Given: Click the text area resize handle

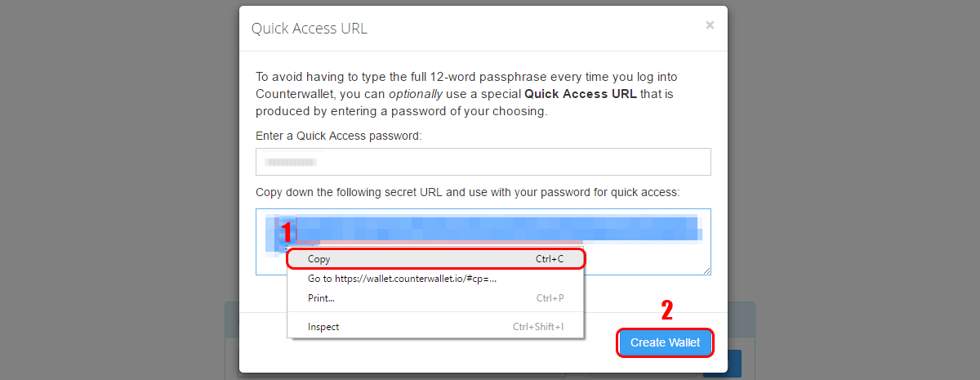Looking at the screenshot, I should pyautogui.click(x=706, y=270).
